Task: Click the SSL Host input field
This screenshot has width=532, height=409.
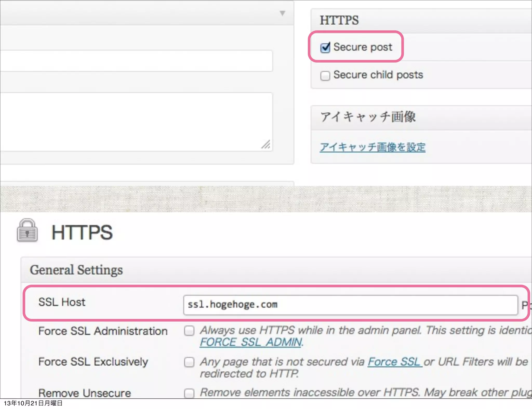Action: pos(350,305)
